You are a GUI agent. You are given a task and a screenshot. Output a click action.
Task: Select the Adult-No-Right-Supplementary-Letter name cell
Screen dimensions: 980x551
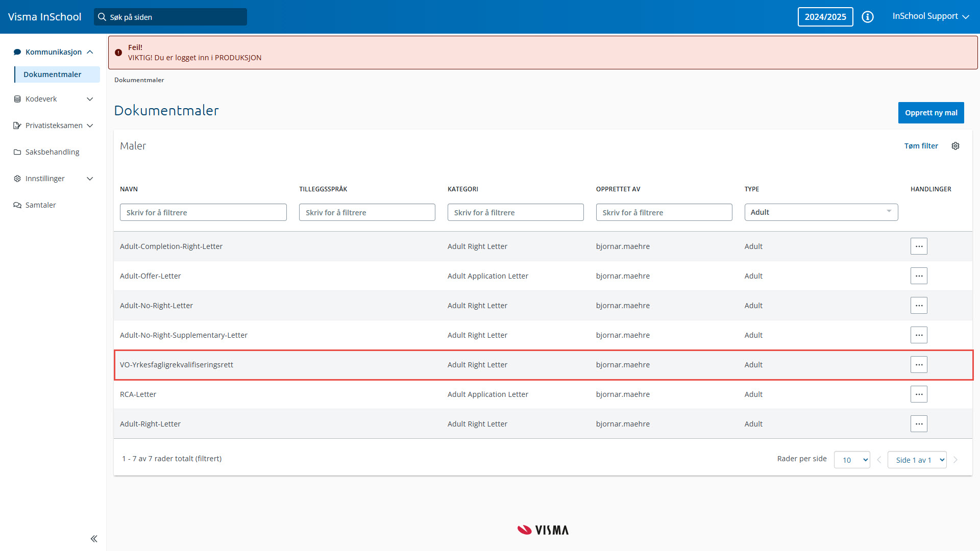click(x=184, y=335)
